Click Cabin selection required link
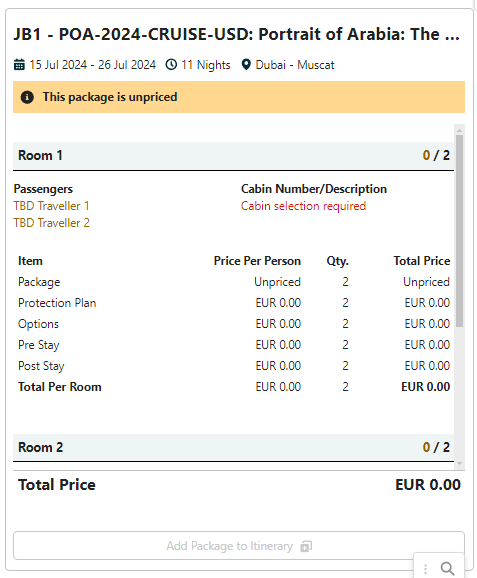 (303, 206)
